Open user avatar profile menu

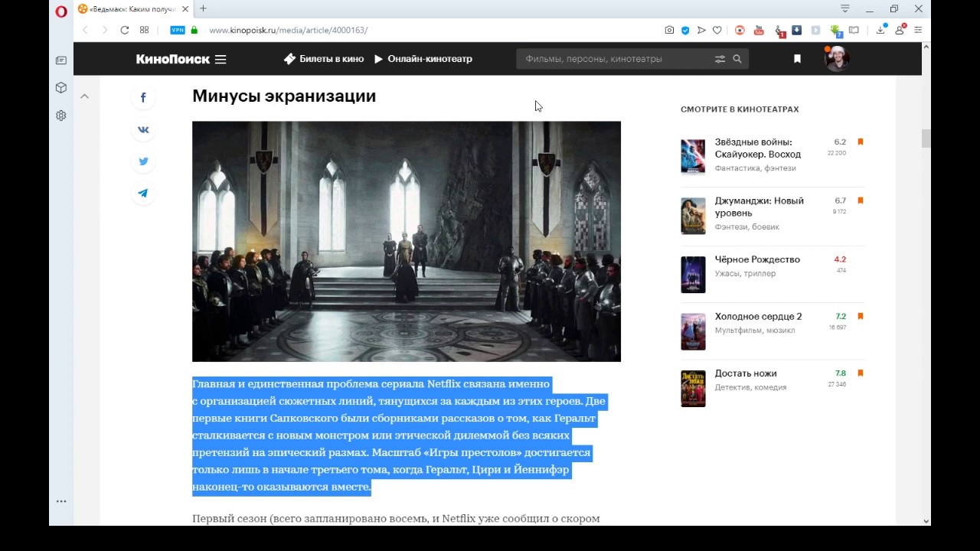click(x=837, y=59)
